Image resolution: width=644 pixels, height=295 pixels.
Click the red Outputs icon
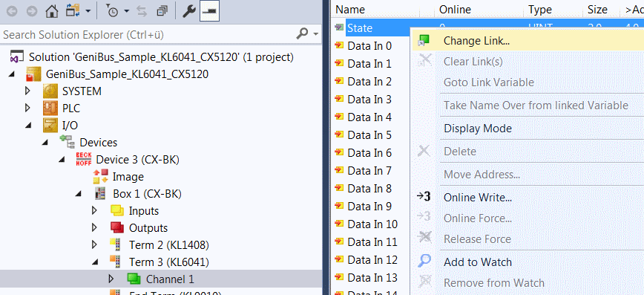tap(117, 227)
